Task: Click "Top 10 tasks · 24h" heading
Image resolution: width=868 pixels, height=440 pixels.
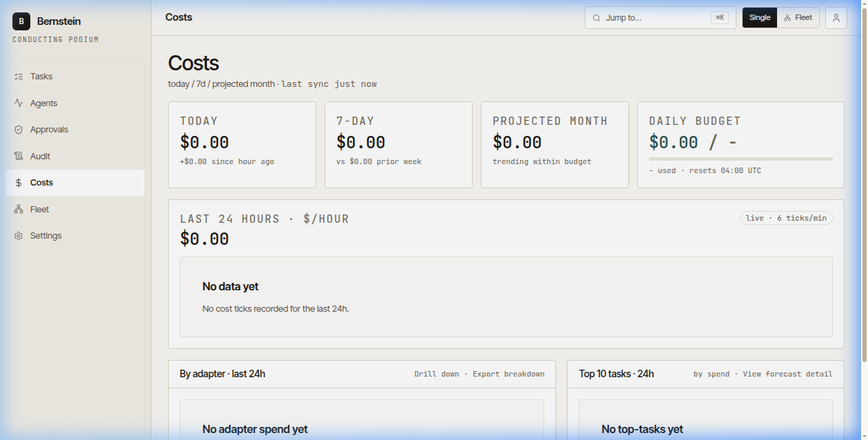Action: [x=617, y=374]
